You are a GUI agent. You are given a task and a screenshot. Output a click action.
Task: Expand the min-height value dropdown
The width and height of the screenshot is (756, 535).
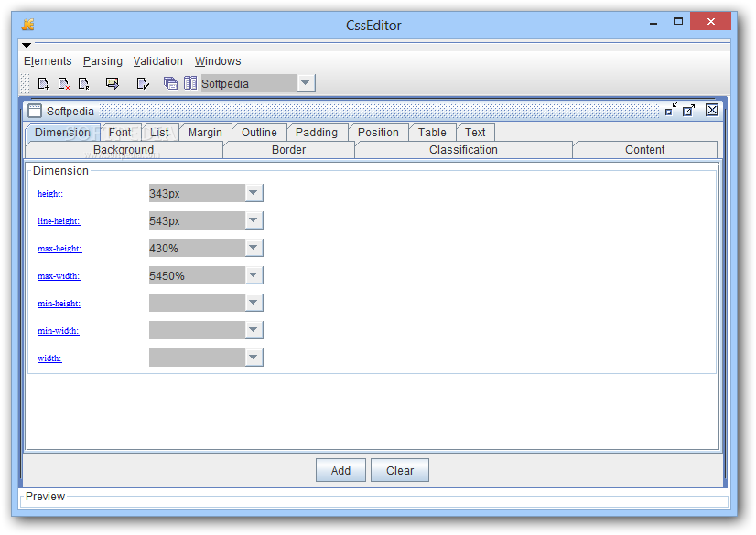click(254, 303)
